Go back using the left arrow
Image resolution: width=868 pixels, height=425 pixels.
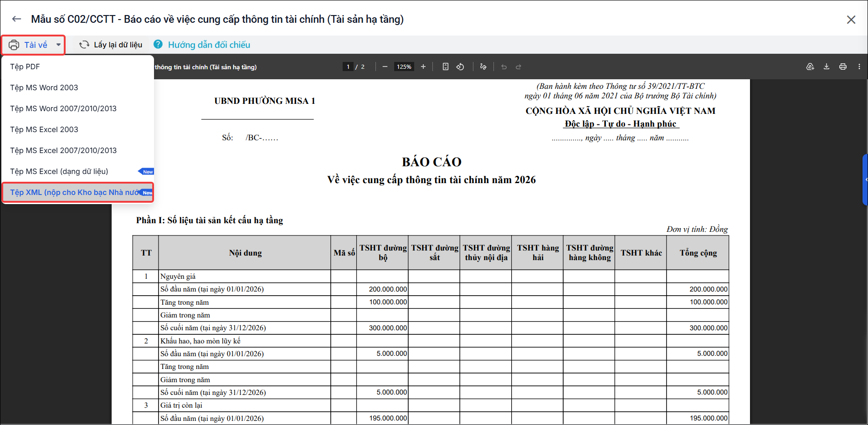point(17,19)
